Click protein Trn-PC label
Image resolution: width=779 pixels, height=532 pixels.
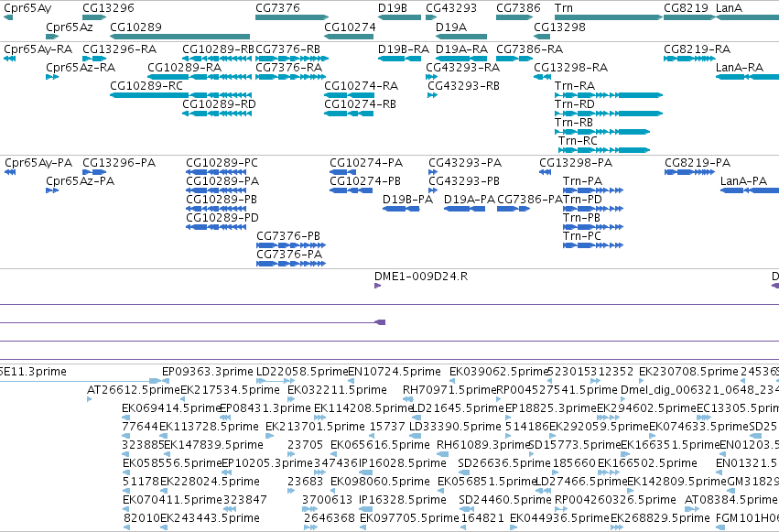click(x=582, y=236)
